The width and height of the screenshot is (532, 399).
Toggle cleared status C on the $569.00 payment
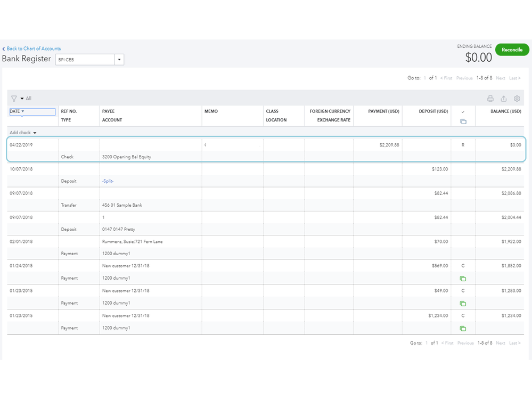463,266
